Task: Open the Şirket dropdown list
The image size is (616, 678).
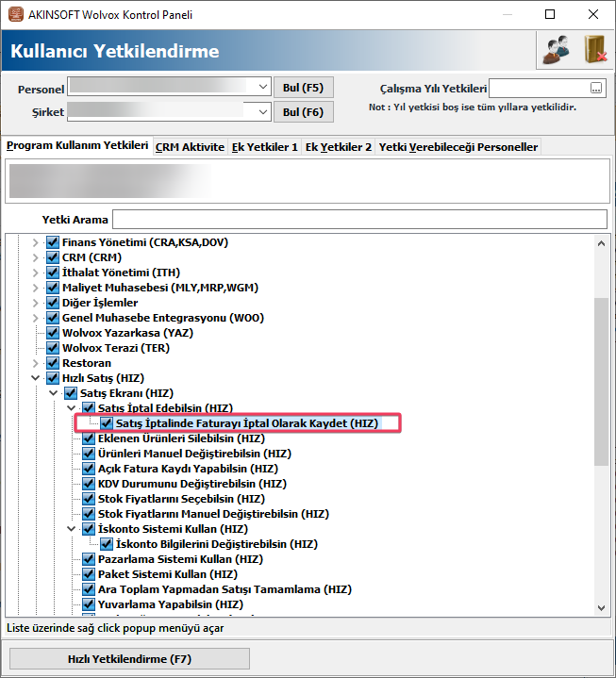Action: [263, 112]
